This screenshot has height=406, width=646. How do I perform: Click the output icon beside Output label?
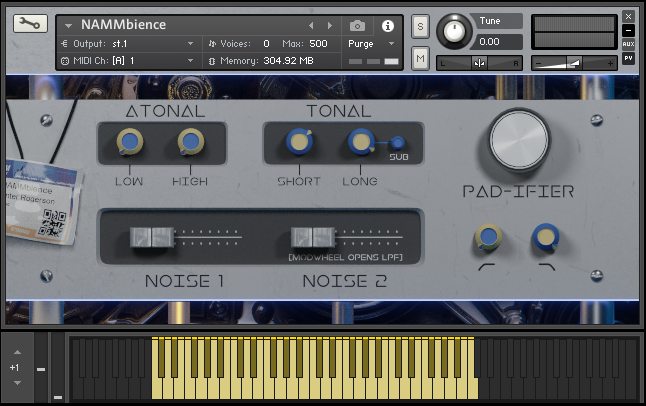[x=64, y=43]
